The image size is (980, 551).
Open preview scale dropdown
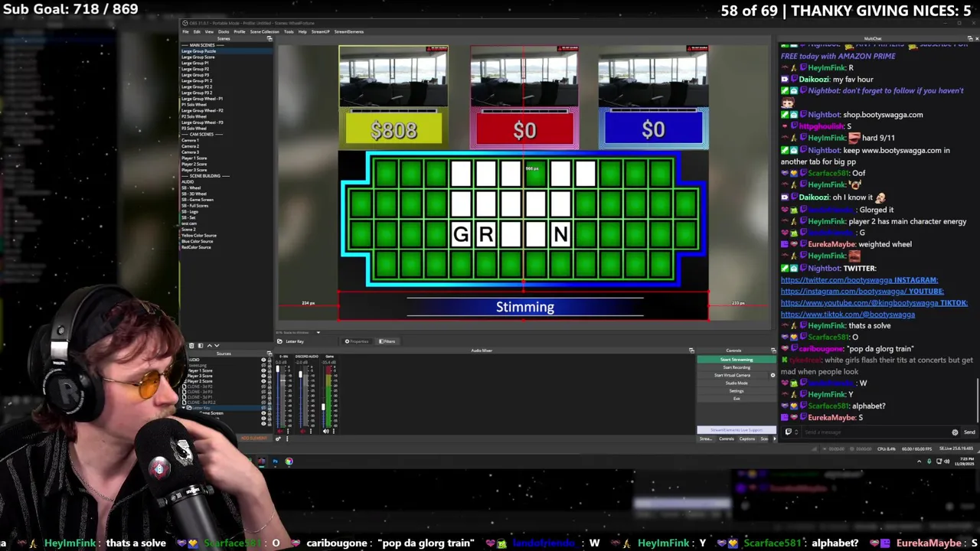click(x=318, y=332)
